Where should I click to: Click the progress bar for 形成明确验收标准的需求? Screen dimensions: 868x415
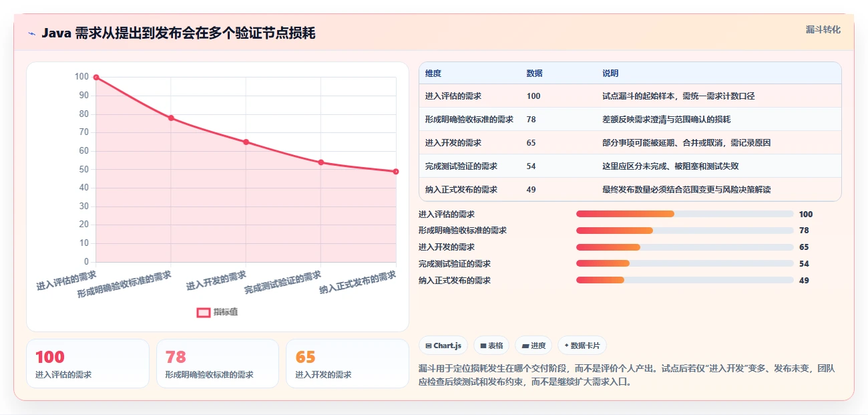[685, 231]
